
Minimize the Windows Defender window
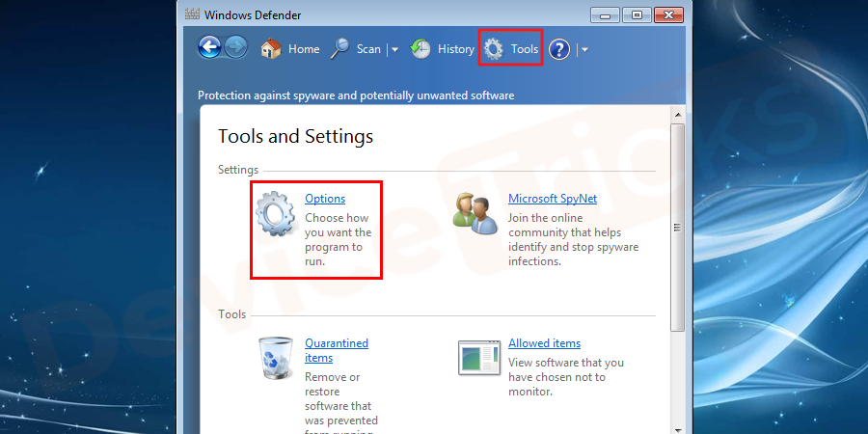pos(605,14)
